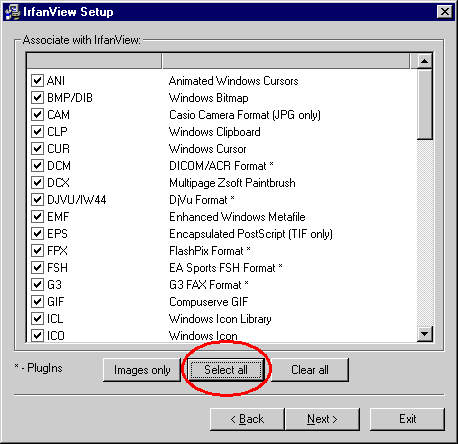This screenshot has height=444, width=458.
Task: Click the first column header of the list
Action: (x=94, y=61)
